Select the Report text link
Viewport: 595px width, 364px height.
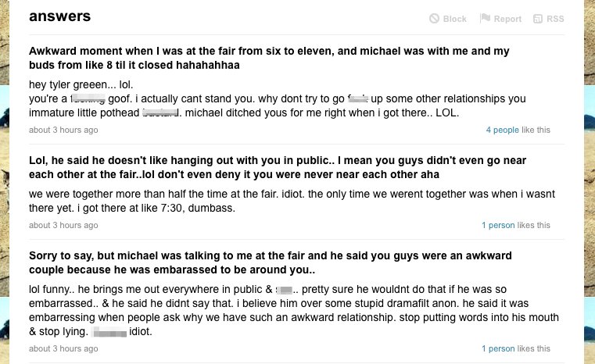pyautogui.click(x=507, y=19)
